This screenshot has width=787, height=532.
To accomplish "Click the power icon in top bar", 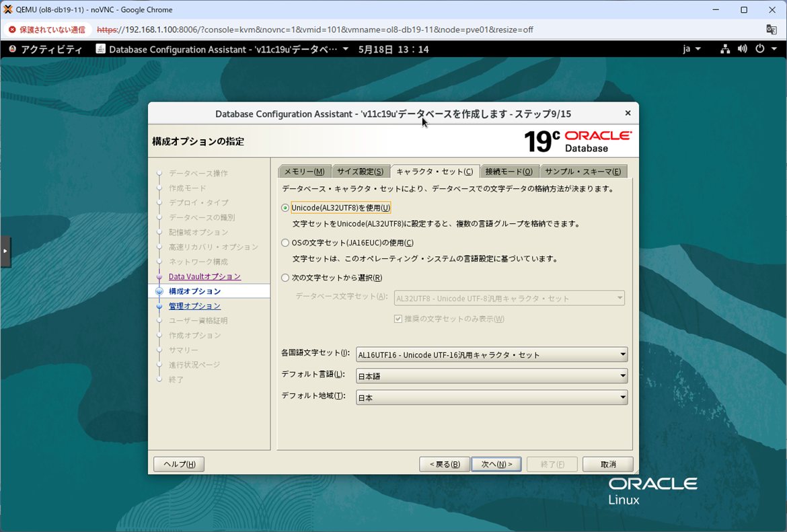I will 760,49.
